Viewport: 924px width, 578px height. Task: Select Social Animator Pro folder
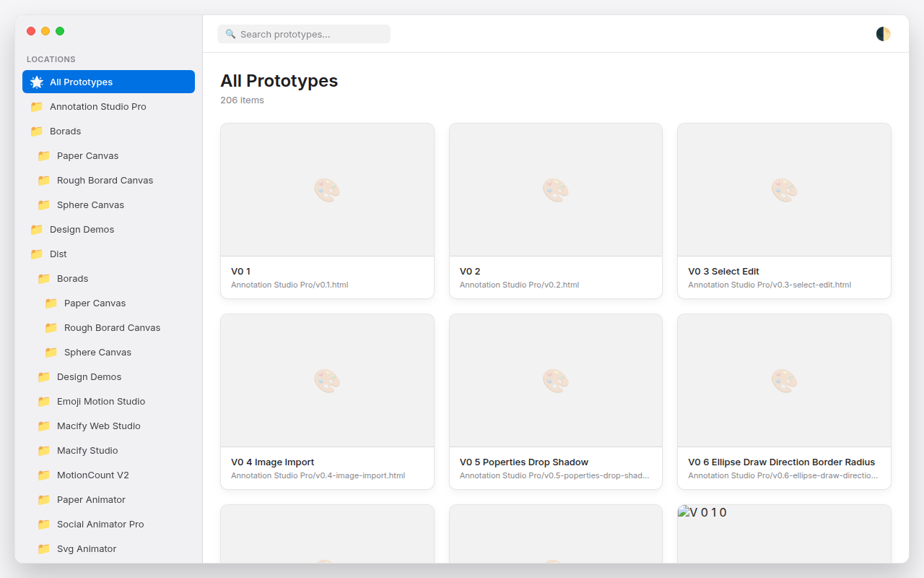coord(100,525)
